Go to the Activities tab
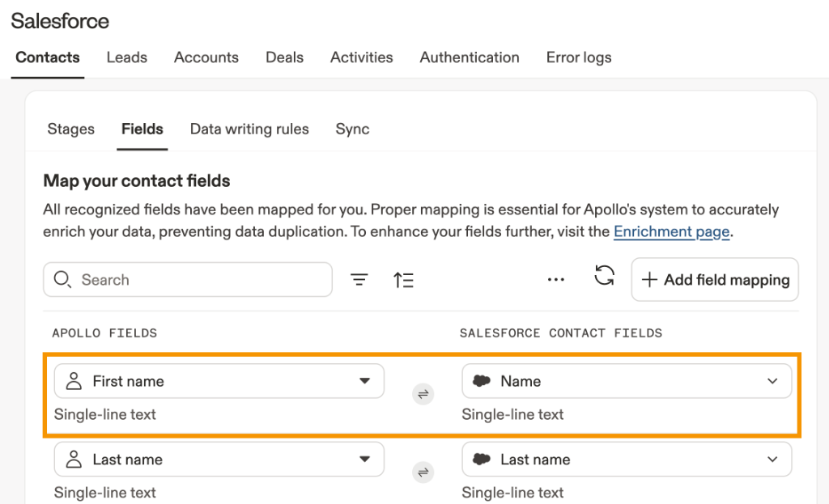The height and width of the screenshot is (504, 829). (362, 57)
